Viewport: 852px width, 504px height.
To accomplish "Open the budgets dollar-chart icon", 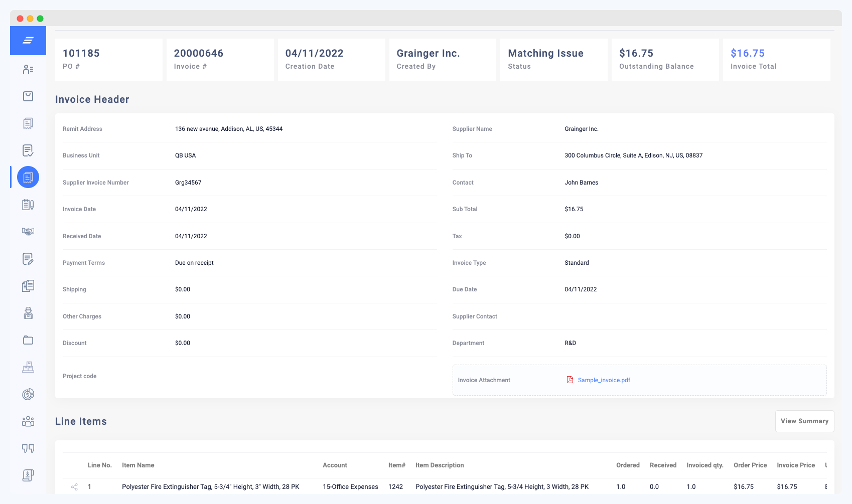I will tap(28, 394).
